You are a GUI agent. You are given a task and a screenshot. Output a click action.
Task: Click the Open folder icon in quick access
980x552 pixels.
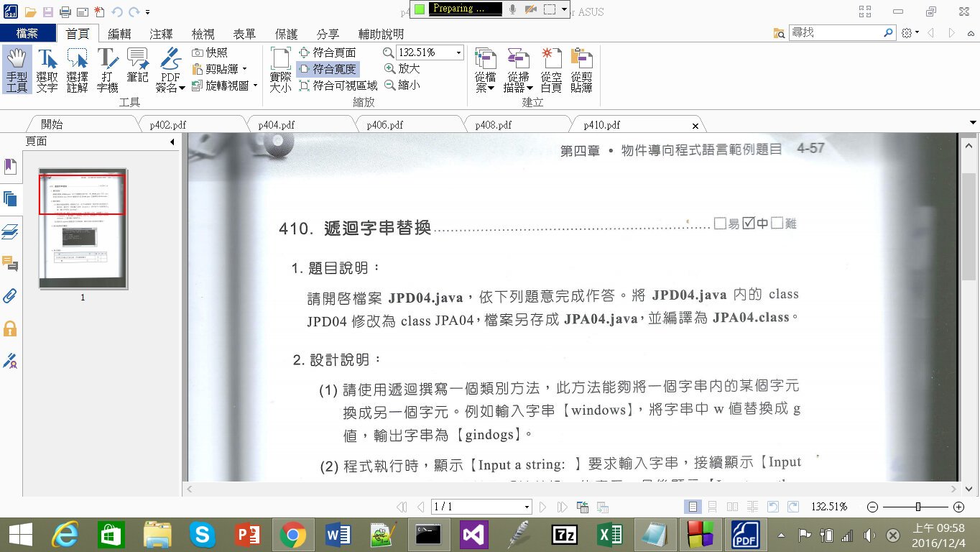tap(30, 12)
